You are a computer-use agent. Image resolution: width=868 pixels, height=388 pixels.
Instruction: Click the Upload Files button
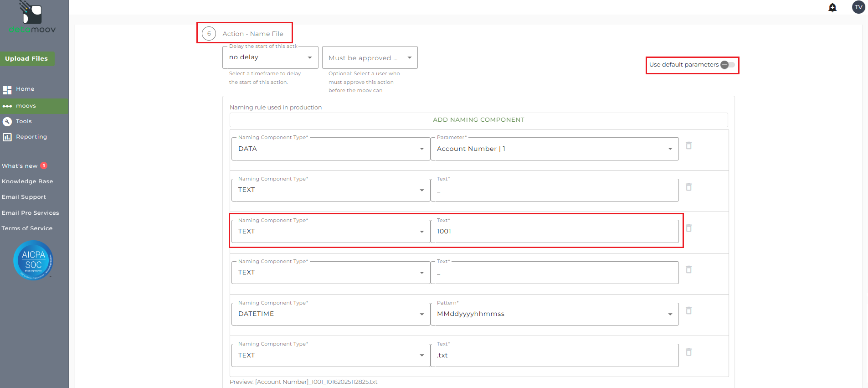point(26,59)
